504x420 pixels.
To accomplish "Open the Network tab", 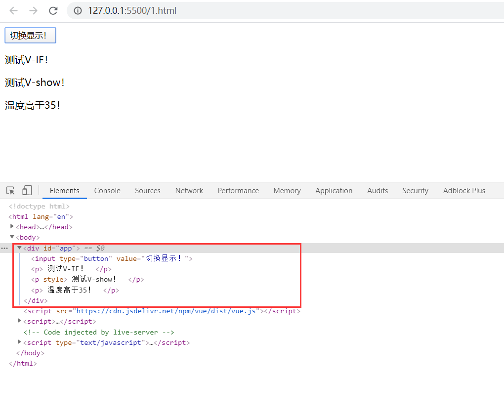I will [189, 191].
